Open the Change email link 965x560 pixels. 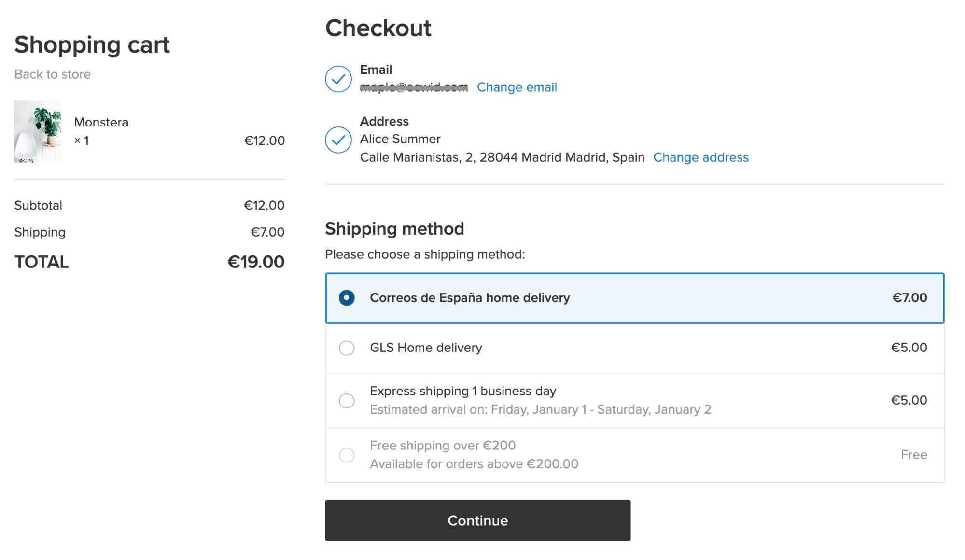pyautogui.click(x=517, y=87)
